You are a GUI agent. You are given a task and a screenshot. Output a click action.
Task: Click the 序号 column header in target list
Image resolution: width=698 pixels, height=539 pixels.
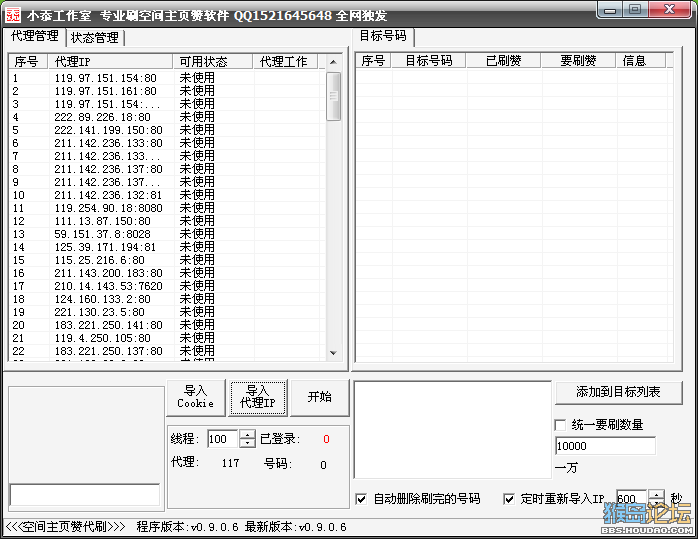[x=373, y=60]
